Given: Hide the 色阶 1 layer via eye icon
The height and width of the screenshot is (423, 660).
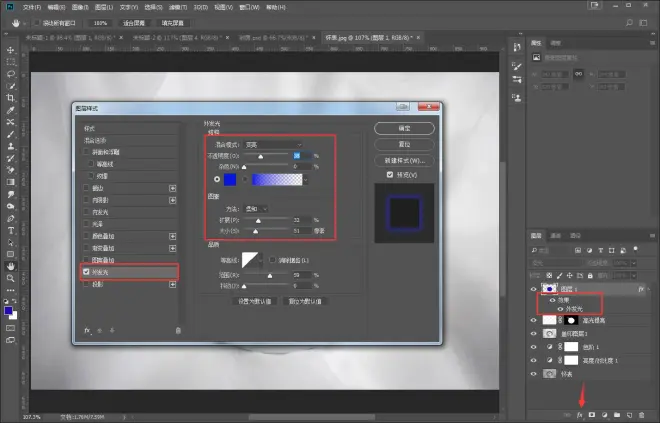Looking at the screenshot, I should pyautogui.click(x=533, y=347).
